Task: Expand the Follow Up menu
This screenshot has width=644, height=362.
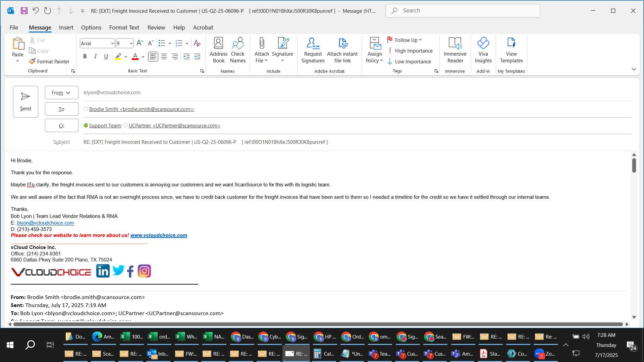Action: pyautogui.click(x=405, y=40)
